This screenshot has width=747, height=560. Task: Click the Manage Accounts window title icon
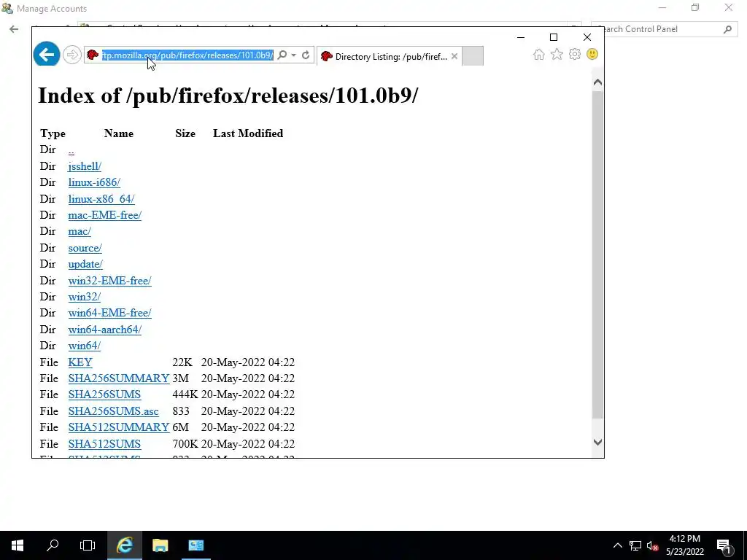[7, 8]
